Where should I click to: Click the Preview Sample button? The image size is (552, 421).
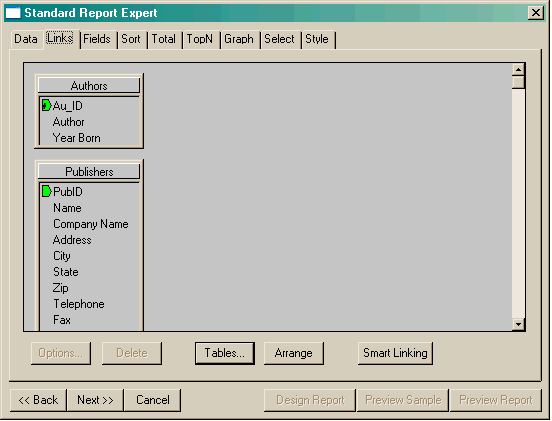pos(403,400)
